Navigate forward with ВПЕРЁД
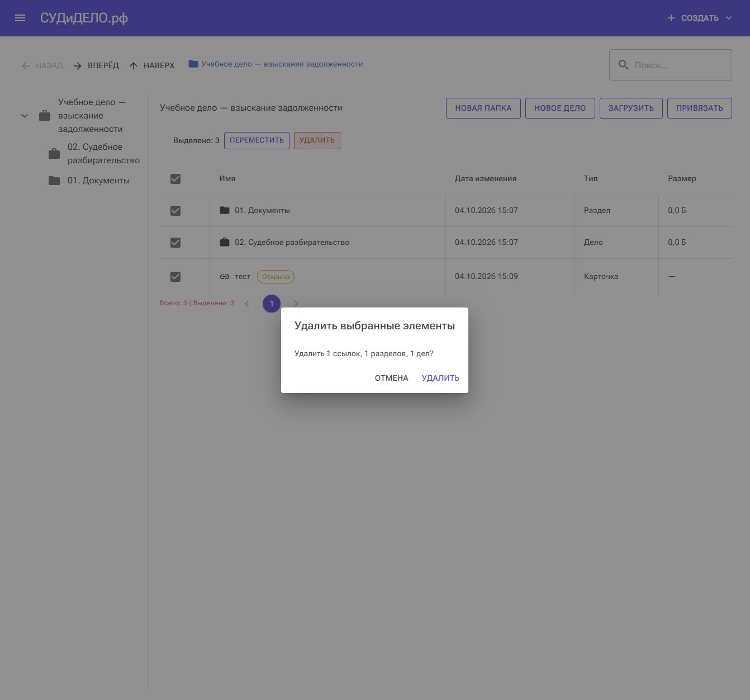Screen dimensions: 750x700 [x=96, y=65]
